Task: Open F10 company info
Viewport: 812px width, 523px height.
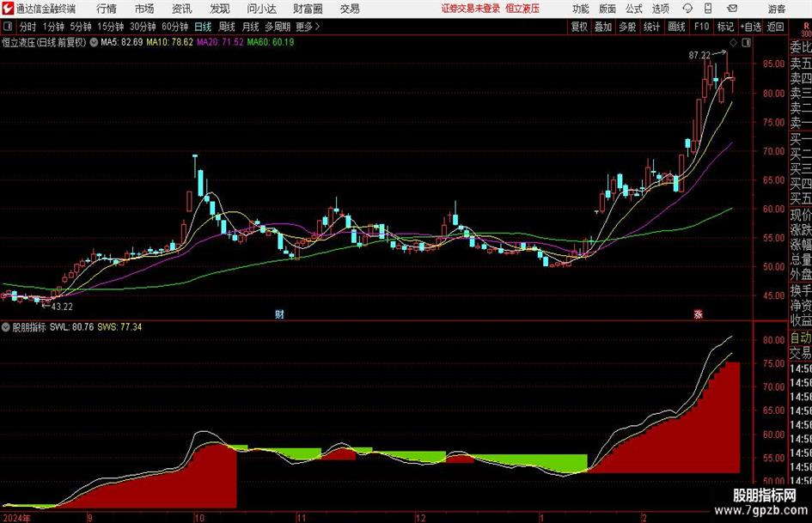Action: coord(702,27)
